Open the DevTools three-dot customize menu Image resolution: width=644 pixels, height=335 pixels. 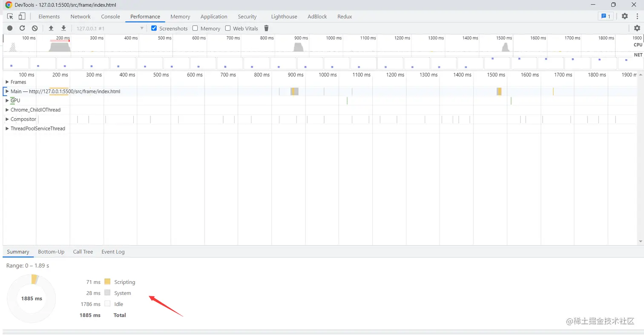click(636, 16)
